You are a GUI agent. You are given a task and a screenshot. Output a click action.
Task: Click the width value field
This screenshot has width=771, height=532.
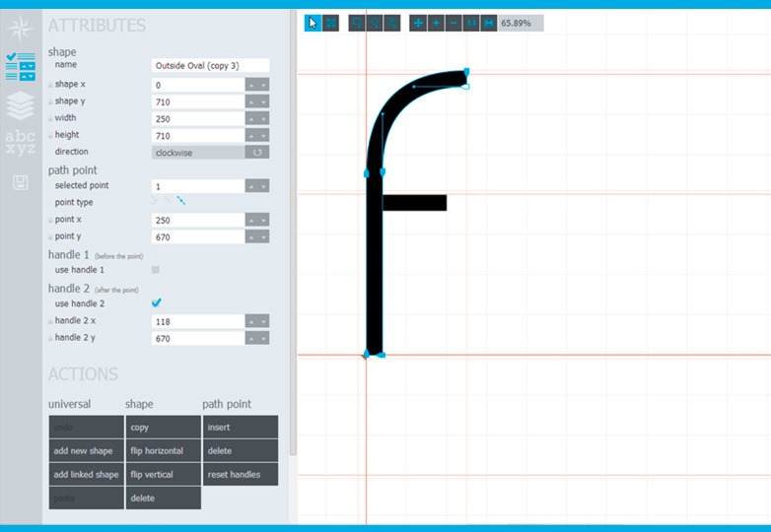[x=198, y=118]
